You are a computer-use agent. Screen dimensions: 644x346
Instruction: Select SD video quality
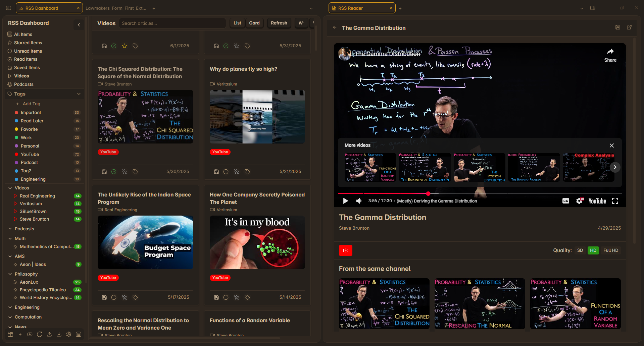click(580, 250)
